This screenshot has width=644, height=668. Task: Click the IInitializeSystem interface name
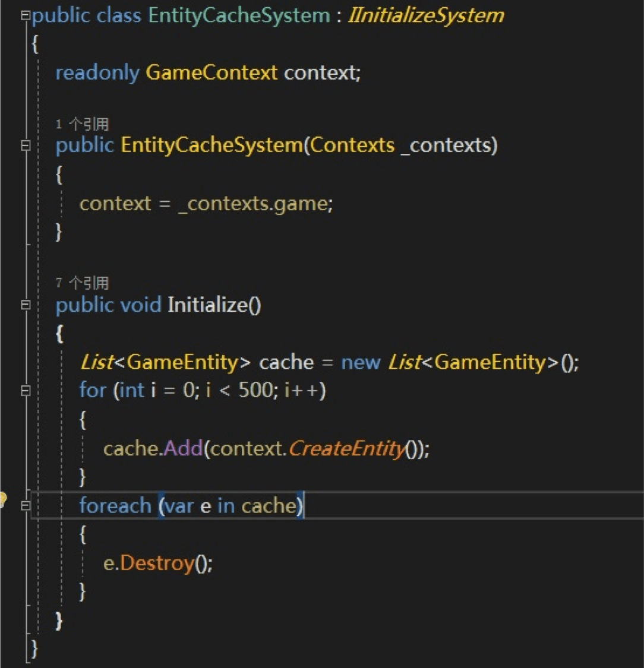pyautogui.click(x=426, y=16)
